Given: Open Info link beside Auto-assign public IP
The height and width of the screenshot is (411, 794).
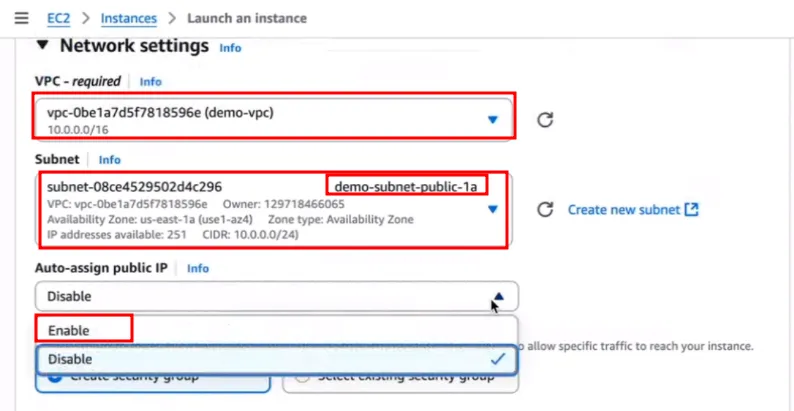Looking at the screenshot, I should click(x=198, y=268).
